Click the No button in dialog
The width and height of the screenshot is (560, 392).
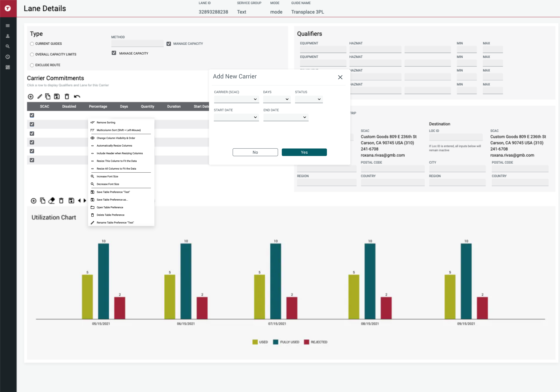pyautogui.click(x=255, y=152)
